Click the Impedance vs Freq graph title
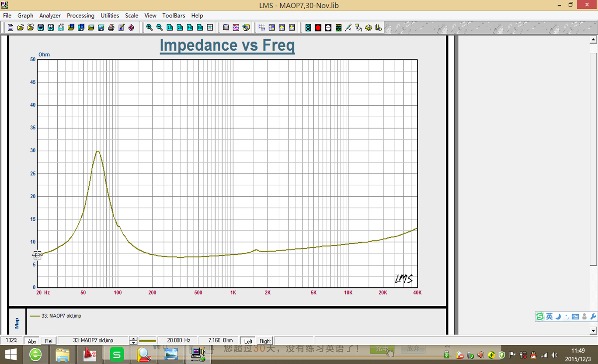This screenshot has width=598, height=364. click(227, 45)
